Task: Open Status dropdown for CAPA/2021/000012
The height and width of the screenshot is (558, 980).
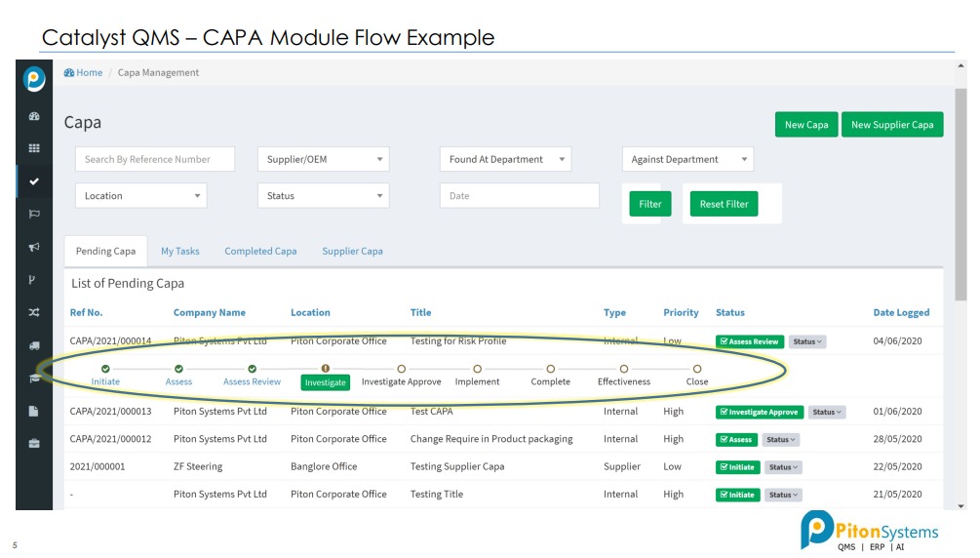Action: coord(781,439)
